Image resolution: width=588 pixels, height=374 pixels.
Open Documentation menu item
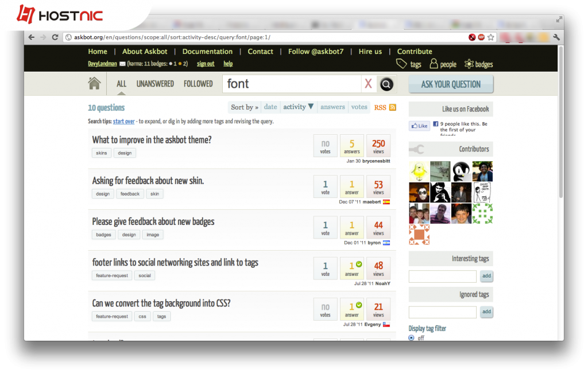click(x=207, y=52)
